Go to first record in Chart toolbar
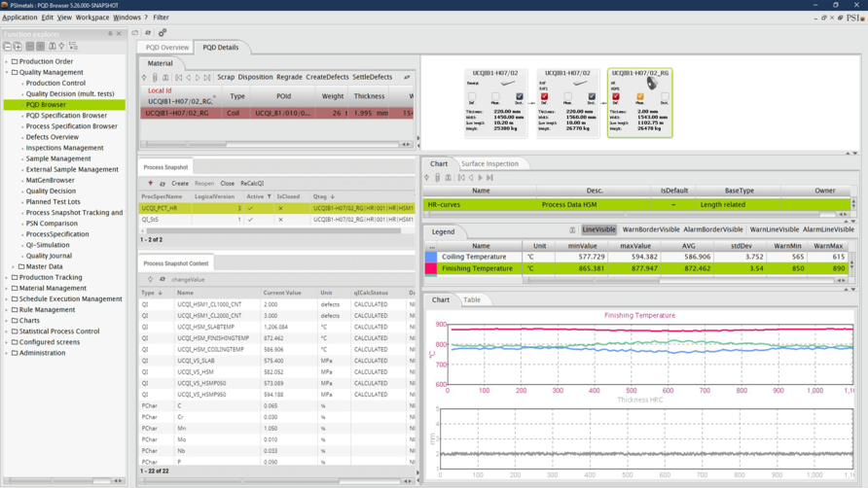The image size is (868, 488). pos(461,178)
